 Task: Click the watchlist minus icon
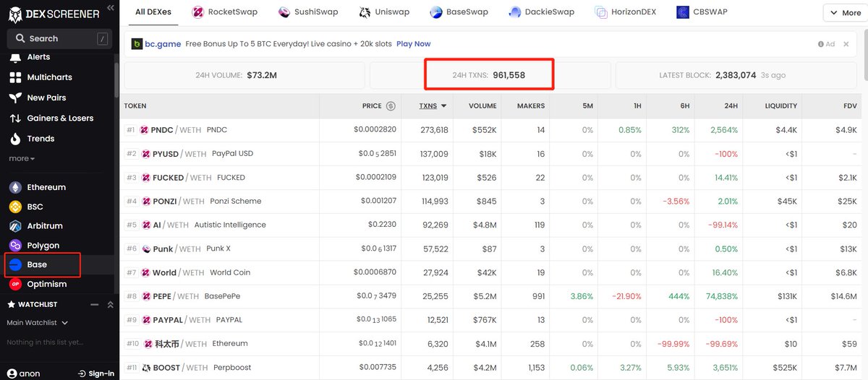pos(95,304)
